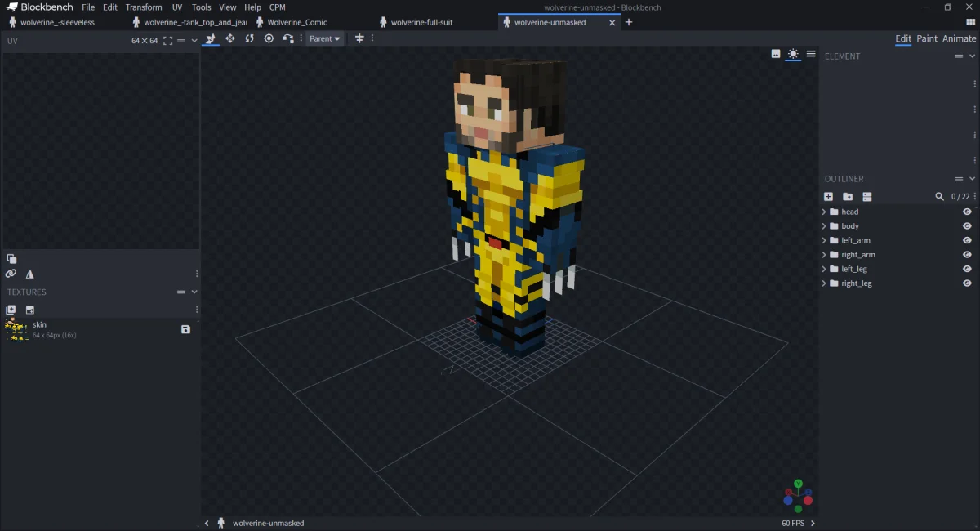
Task: Click the center-transform icon beside Parent
Action: click(359, 38)
